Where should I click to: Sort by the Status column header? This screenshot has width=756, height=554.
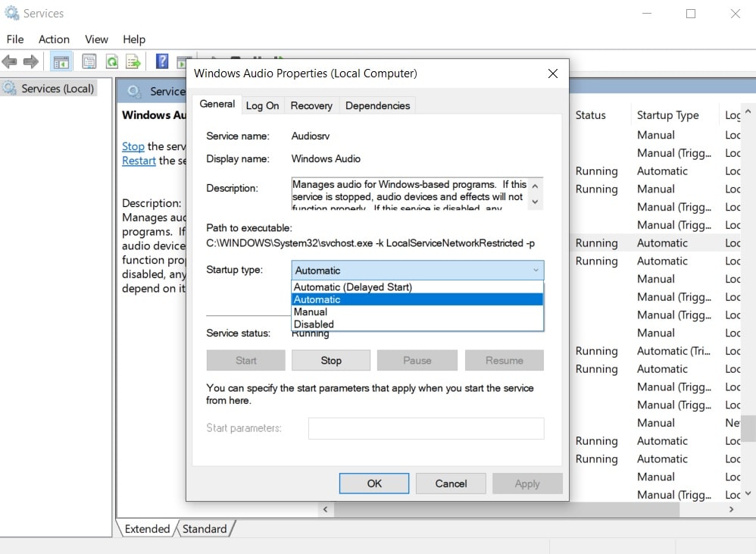tap(590, 115)
